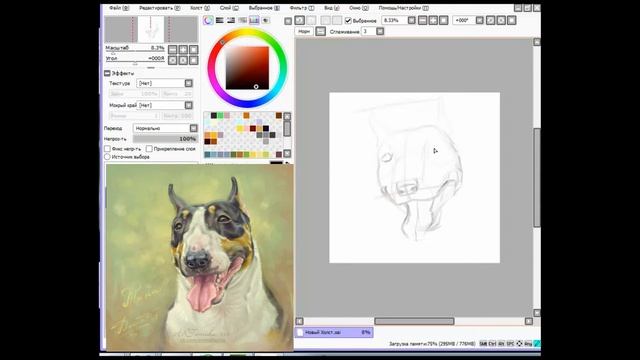640x360 pixels.
Task: Select the Новый Холст.sai document tab
Action: (334, 332)
